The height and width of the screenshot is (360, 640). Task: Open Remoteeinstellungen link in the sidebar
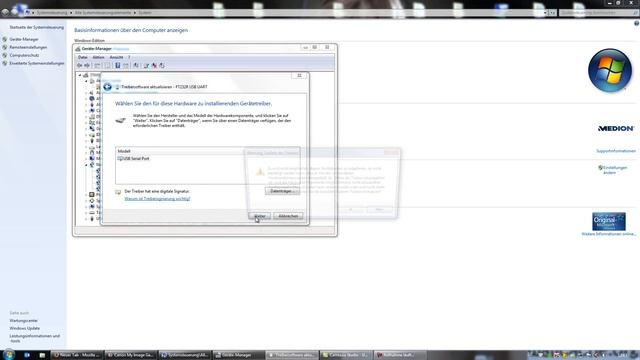pyautogui.click(x=28, y=47)
